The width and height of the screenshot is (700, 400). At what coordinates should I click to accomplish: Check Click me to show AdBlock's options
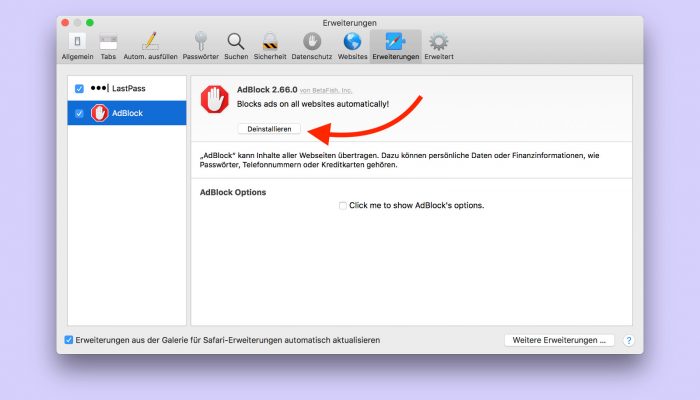click(x=343, y=205)
